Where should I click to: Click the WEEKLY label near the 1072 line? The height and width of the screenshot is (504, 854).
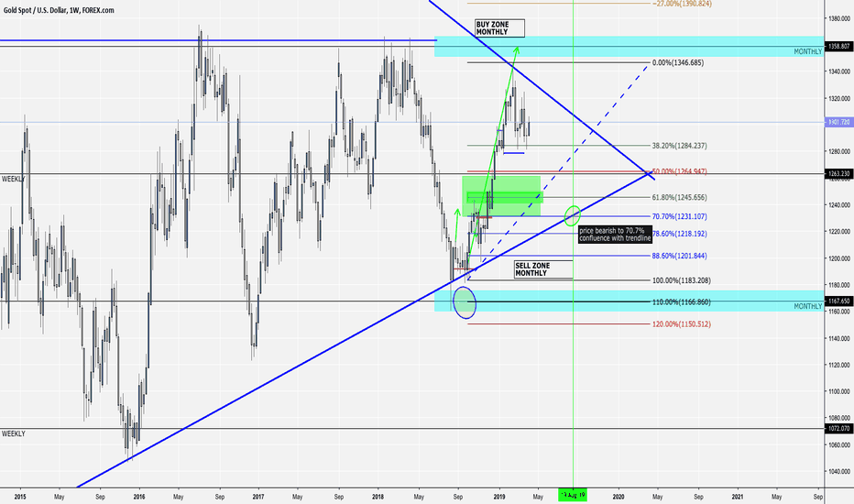[13, 433]
